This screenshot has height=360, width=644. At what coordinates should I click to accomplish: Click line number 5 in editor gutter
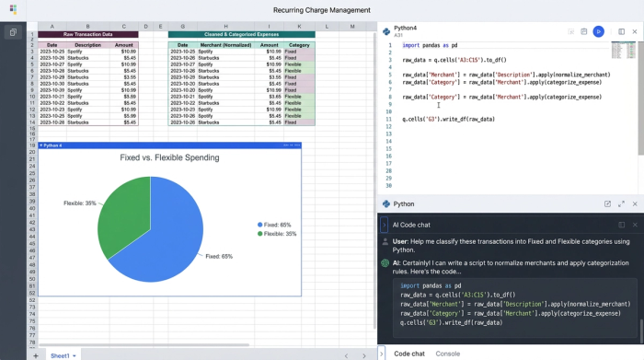coord(390,75)
